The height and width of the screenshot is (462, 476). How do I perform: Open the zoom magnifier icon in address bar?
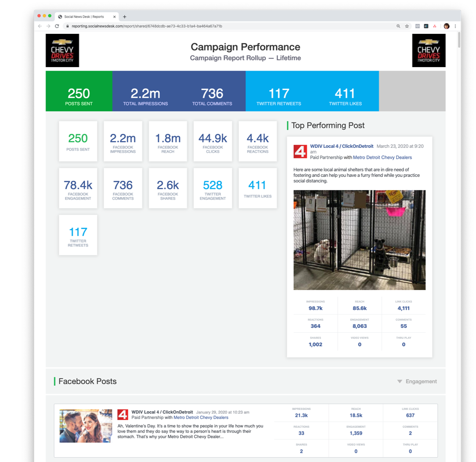pyautogui.click(x=398, y=26)
